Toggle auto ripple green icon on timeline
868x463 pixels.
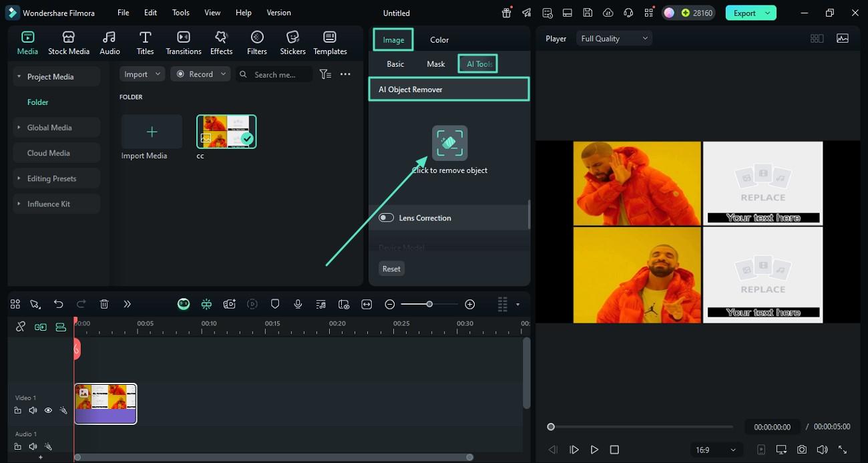point(41,327)
